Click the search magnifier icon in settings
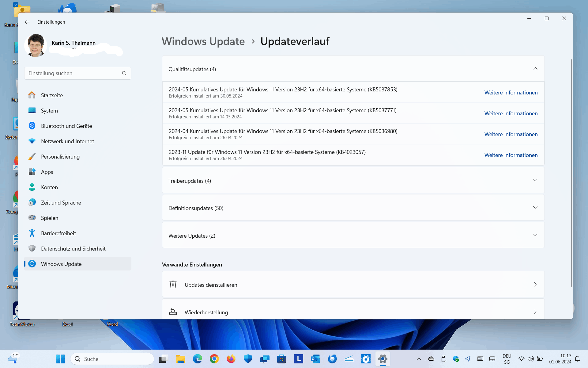 point(124,73)
